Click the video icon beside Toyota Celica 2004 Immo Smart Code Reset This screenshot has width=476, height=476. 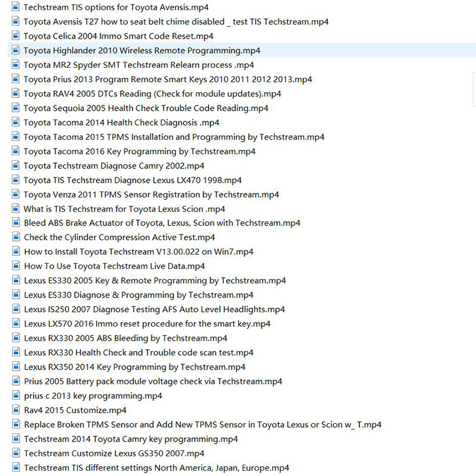click(x=15, y=36)
